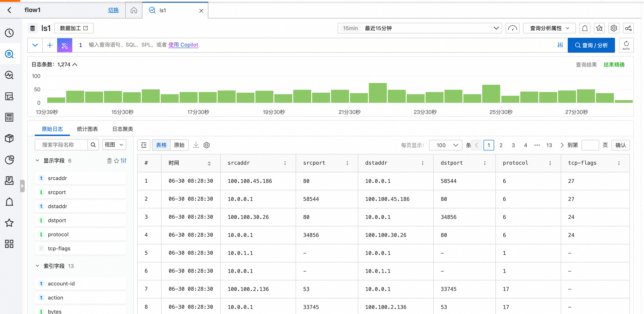
Task: Go to page 13
Action: [549, 145]
